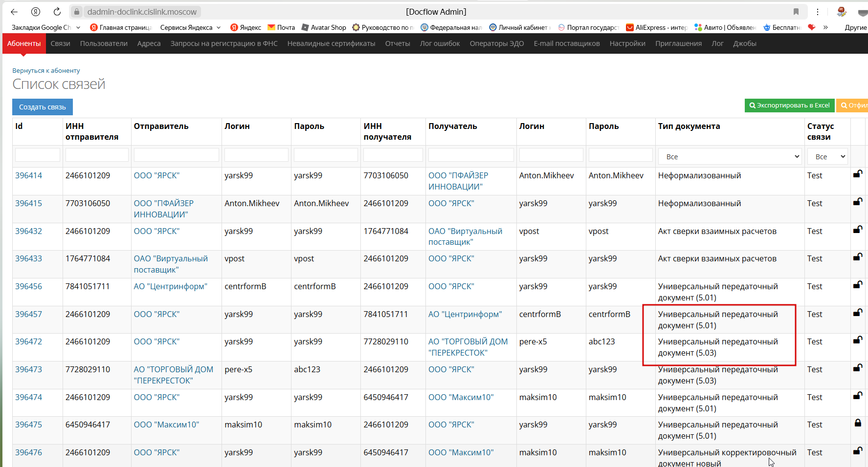Open the Связи menu item
The height and width of the screenshot is (467, 868).
coord(61,43)
